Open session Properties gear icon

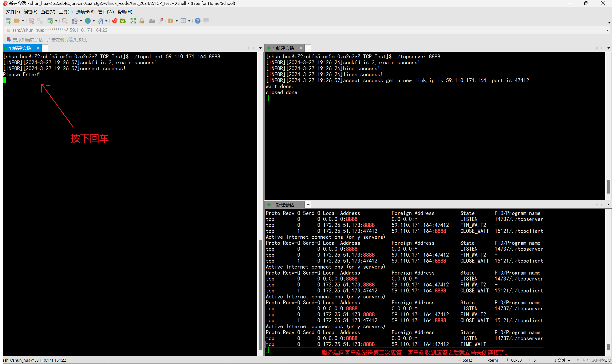(x=50, y=21)
